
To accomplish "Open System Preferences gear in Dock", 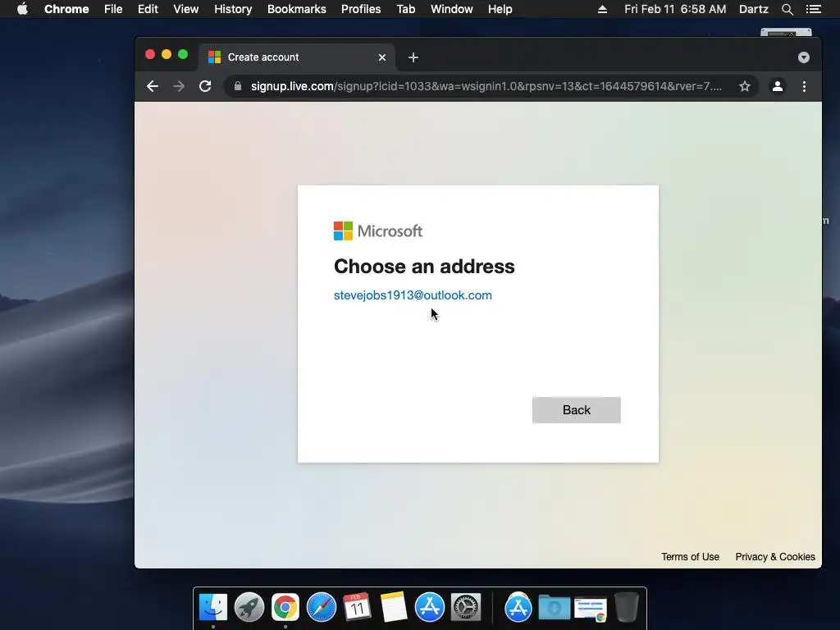I will click(466, 608).
